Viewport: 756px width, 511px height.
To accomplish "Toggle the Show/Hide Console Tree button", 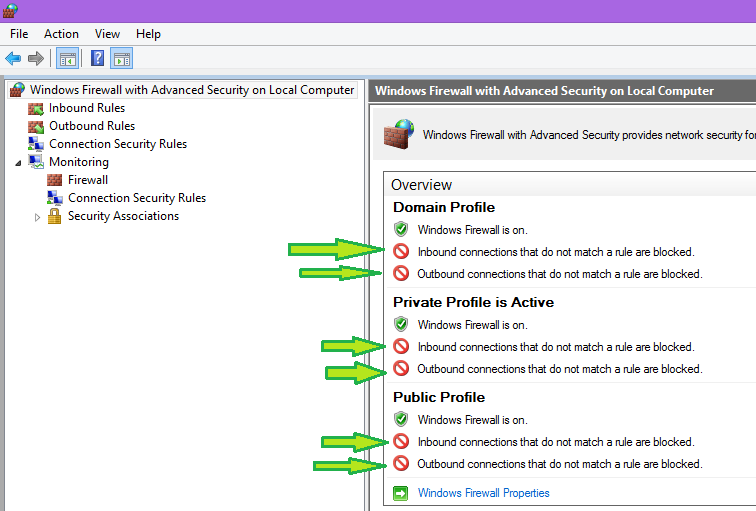I will (68, 59).
